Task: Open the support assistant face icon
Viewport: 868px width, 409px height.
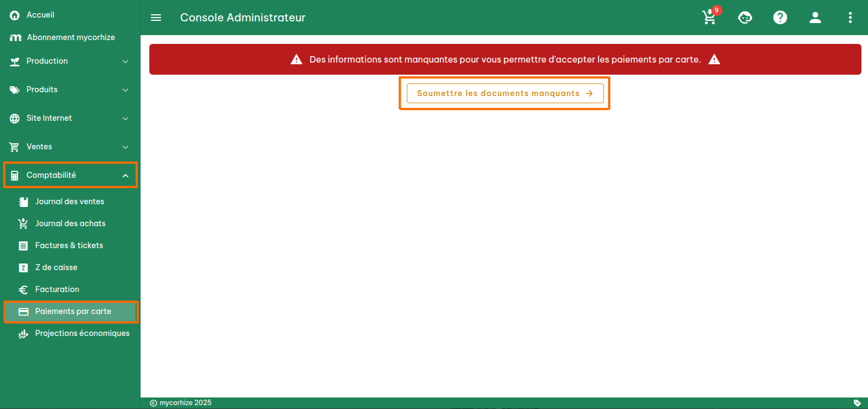Action: (x=745, y=18)
